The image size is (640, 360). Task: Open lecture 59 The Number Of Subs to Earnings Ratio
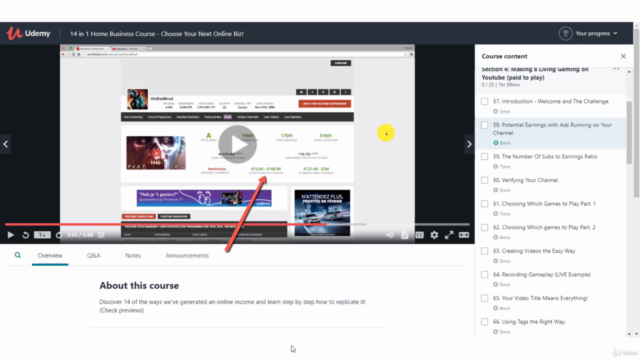pos(545,156)
